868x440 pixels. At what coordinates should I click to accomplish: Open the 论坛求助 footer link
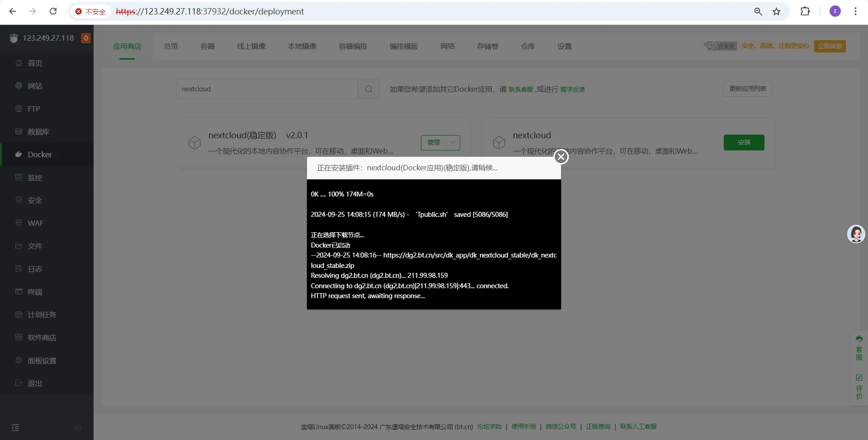point(490,426)
